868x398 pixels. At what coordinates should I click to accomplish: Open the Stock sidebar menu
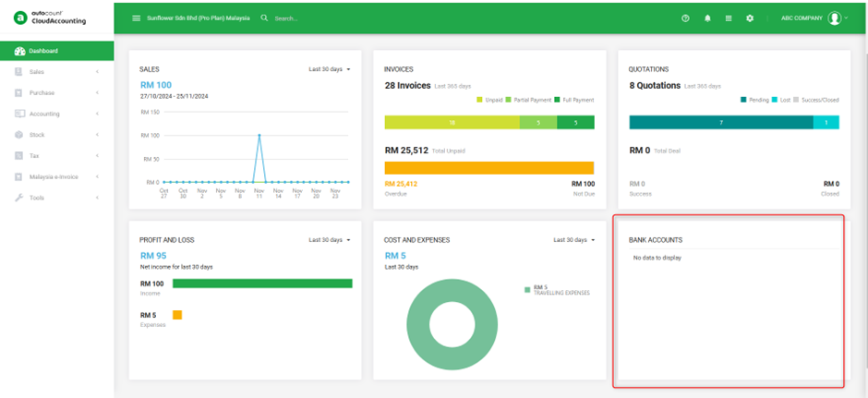click(57, 135)
